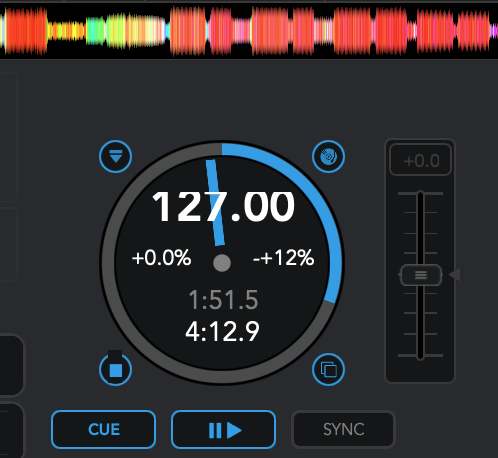Click the +0.0 pitch value field
The width and height of the screenshot is (498, 458).
pyautogui.click(x=421, y=161)
